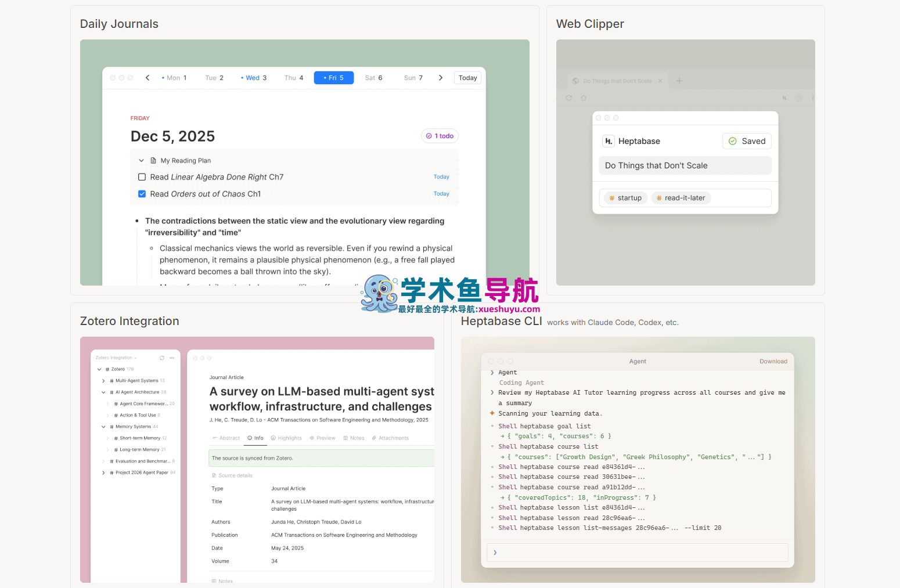
Task: Click the hash icon beside AI Agent Architecture
Action: [x=111, y=392]
